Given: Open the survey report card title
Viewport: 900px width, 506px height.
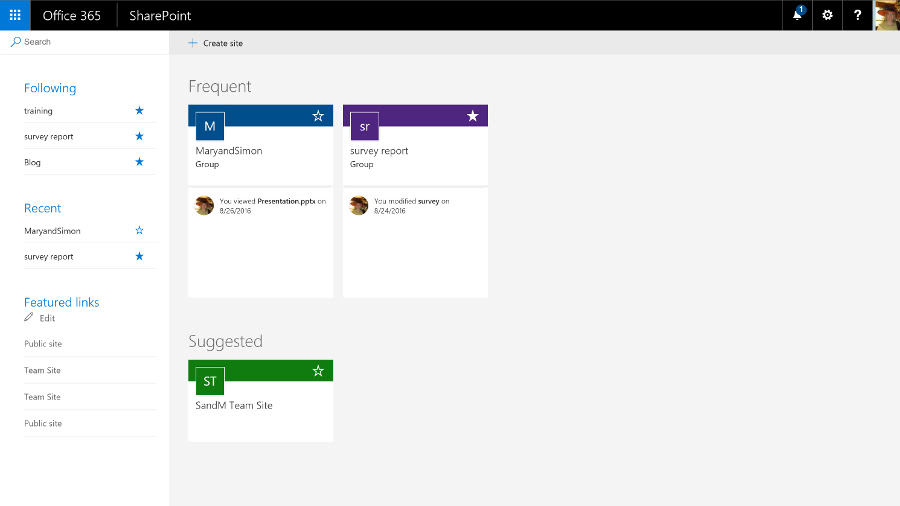Looking at the screenshot, I should pyautogui.click(x=379, y=151).
